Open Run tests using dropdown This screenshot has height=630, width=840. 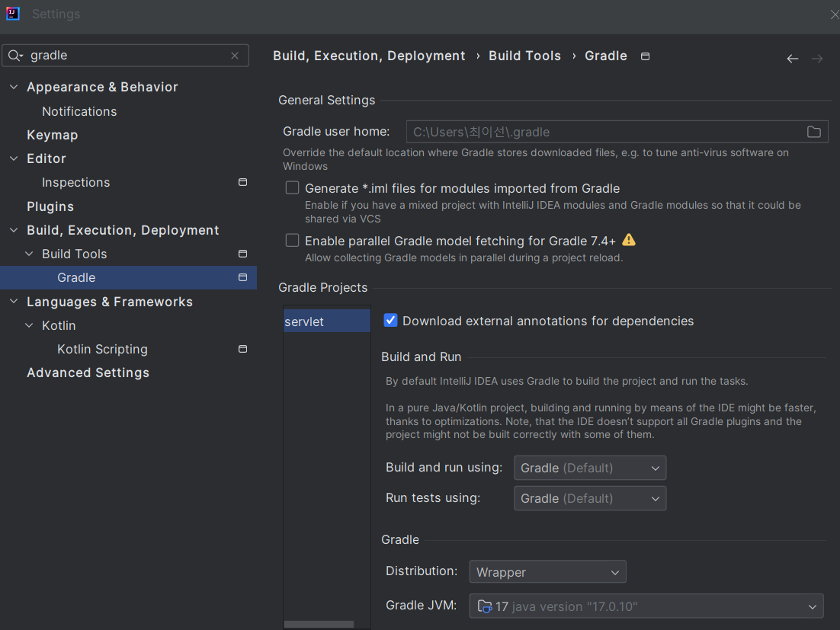590,498
